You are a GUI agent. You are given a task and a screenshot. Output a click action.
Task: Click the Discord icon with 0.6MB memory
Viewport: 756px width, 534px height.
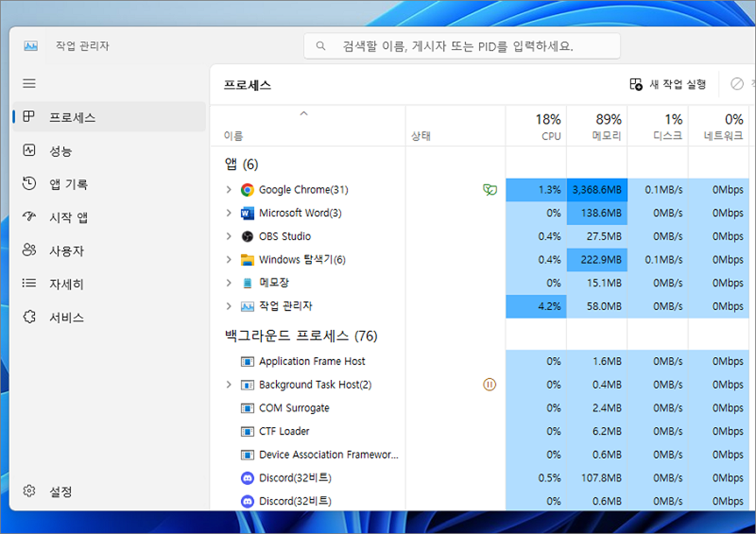pos(247,501)
